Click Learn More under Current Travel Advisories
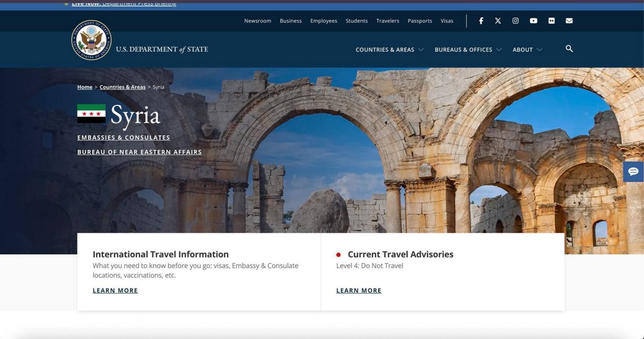Viewport: 644px width, 339px height. click(x=359, y=290)
